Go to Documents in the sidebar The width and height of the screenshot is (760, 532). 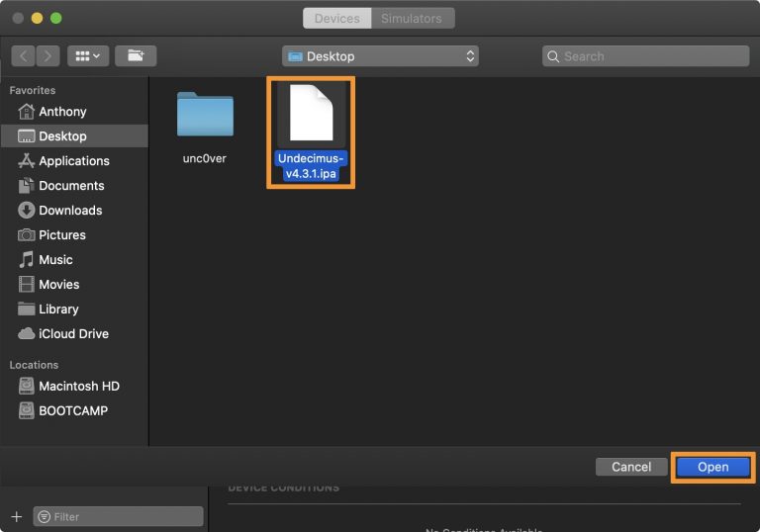74,186
